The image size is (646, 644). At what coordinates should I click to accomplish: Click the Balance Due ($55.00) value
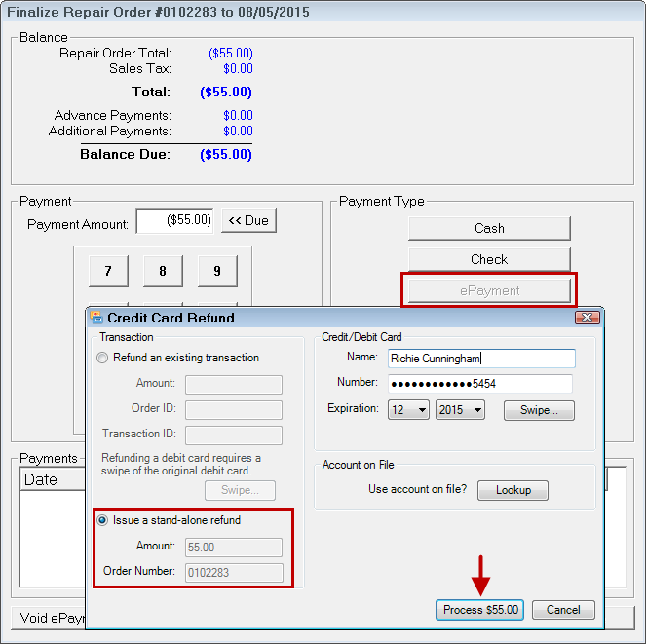(226, 155)
